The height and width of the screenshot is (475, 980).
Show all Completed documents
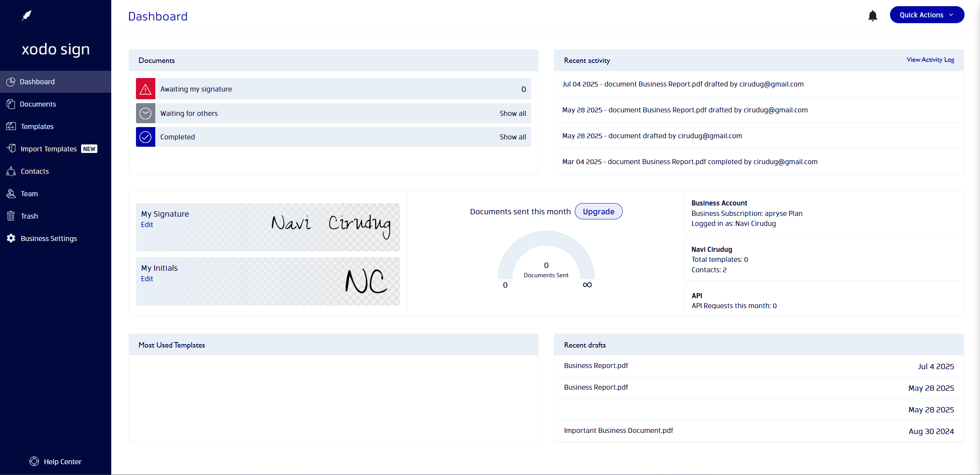pyautogui.click(x=513, y=137)
